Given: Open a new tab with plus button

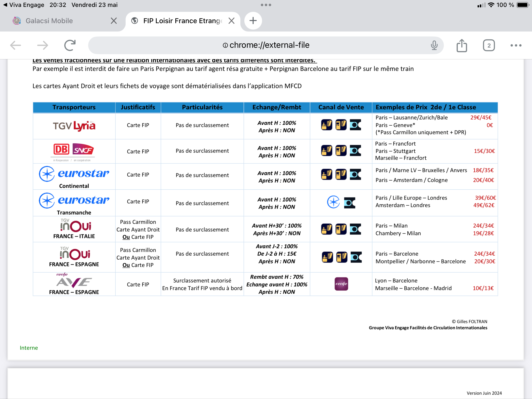Looking at the screenshot, I should (x=253, y=21).
